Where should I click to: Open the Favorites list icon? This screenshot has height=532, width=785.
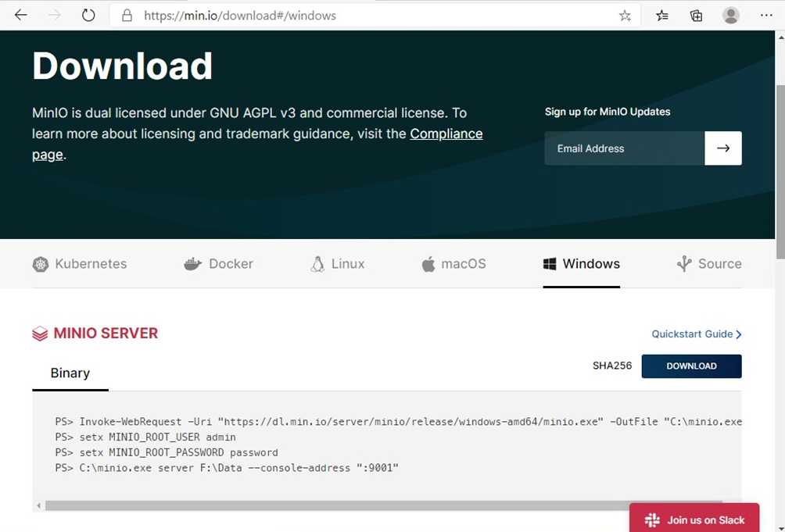(661, 16)
